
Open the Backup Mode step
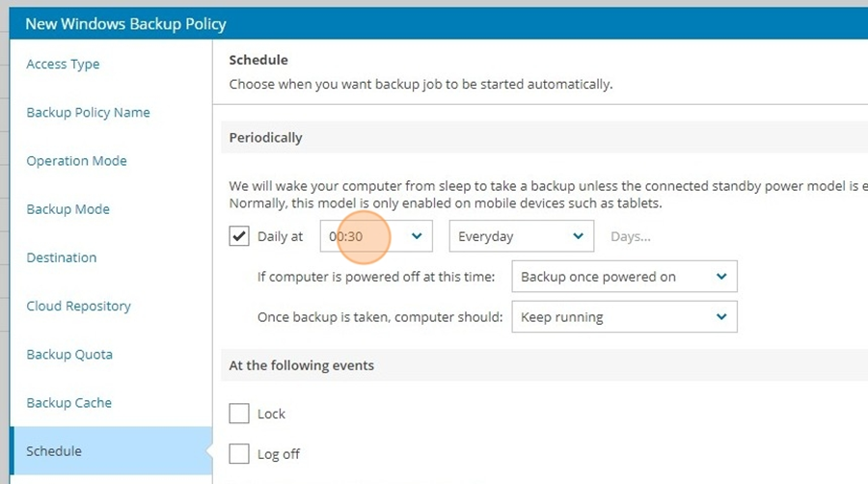pos(68,209)
